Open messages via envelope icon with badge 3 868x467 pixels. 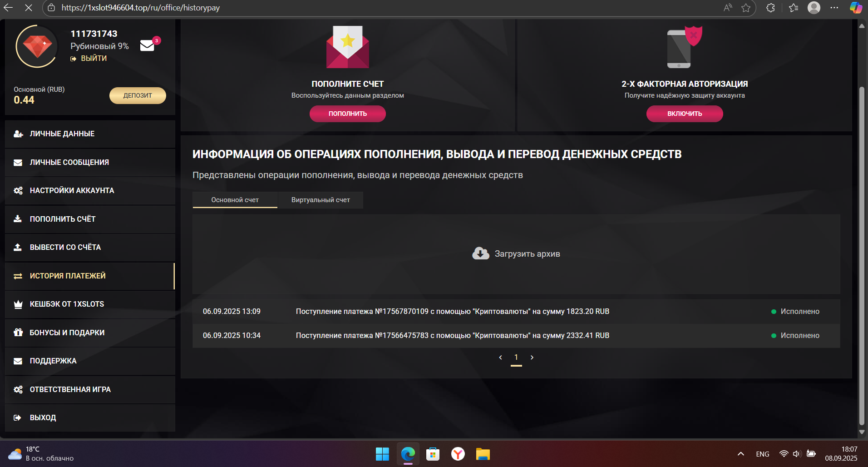(146, 45)
